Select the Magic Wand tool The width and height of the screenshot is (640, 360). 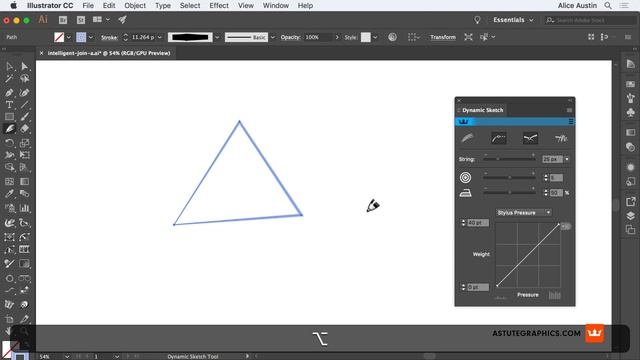pyautogui.click(x=9, y=79)
